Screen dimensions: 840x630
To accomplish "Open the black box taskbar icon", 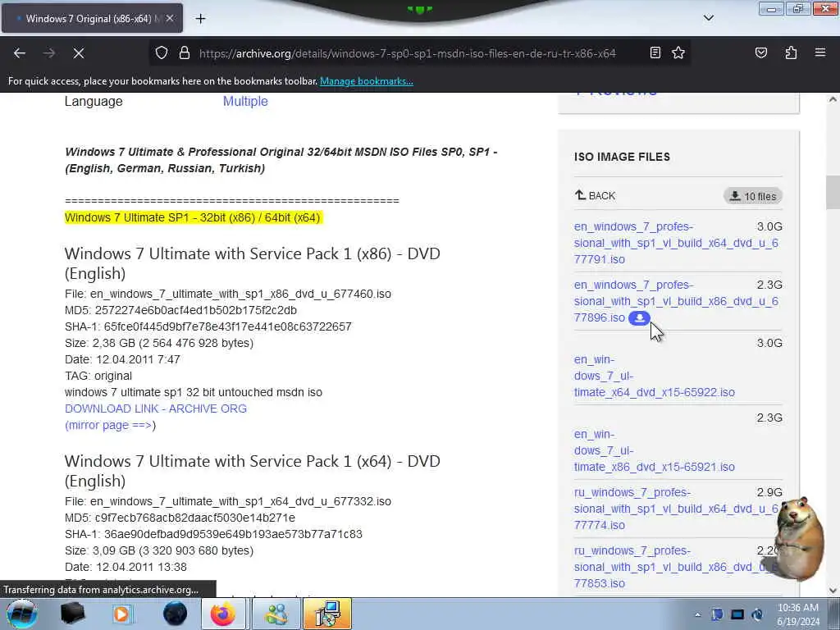I will [72, 614].
